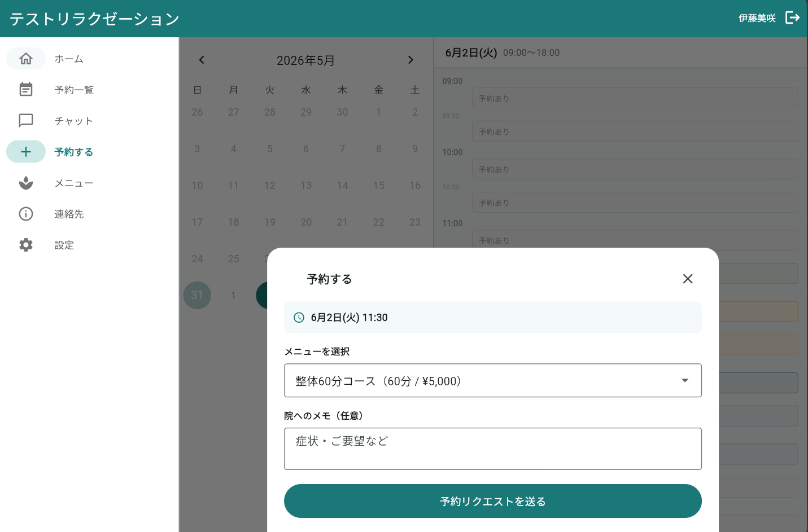The width and height of the screenshot is (808, 532).
Task: Click the 院へのメモ(任意) label
Action: pyautogui.click(x=324, y=416)
